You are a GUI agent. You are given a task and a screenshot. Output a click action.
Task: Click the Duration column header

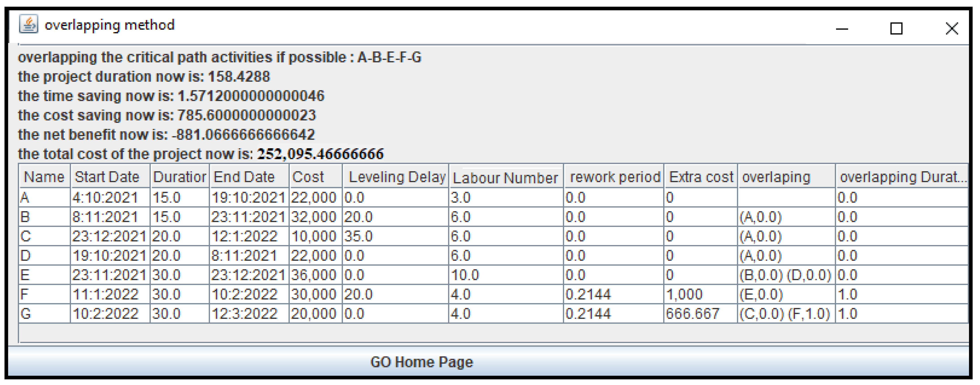pos(180,176)
